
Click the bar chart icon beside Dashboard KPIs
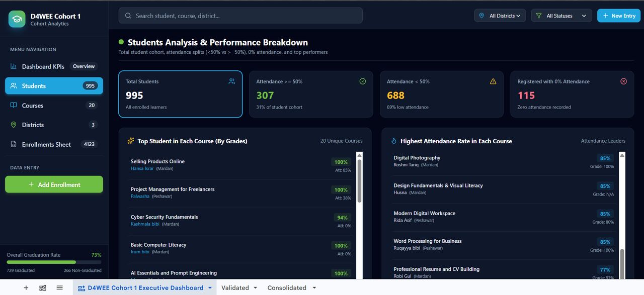pyautogui.click(x=14, y=66)
